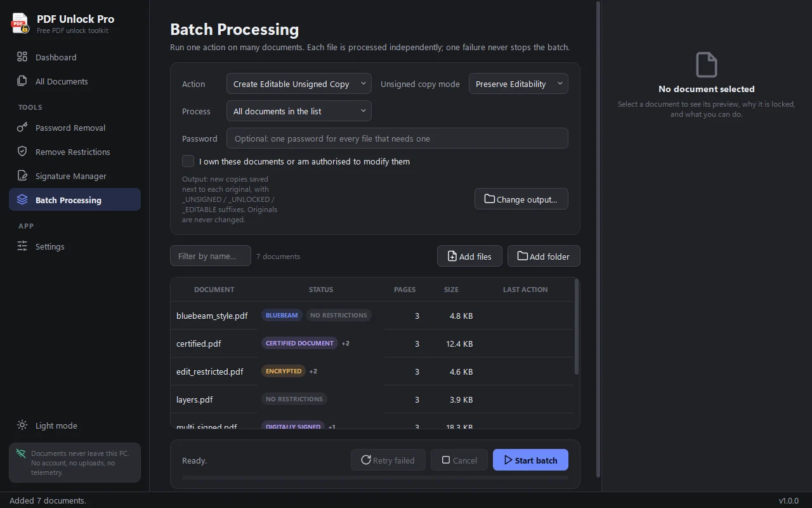Click the Added 7 documents status message

point(48,501)
